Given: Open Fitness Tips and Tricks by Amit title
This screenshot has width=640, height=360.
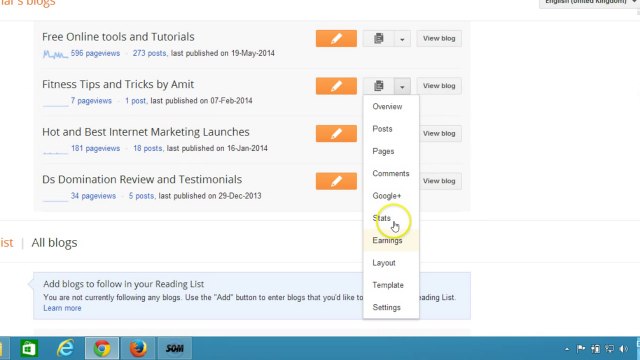Looking at the screenshot, I should point(118,84).
